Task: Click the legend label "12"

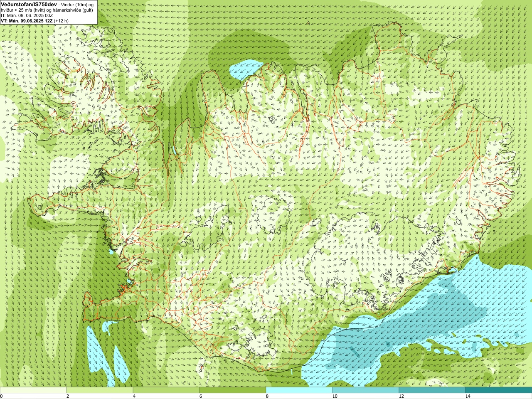Action: [401, 396]
